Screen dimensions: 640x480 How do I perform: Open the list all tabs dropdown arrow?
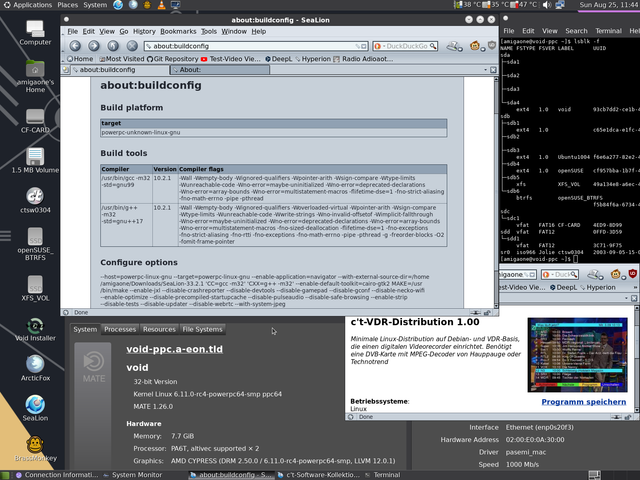coord(485,70)
